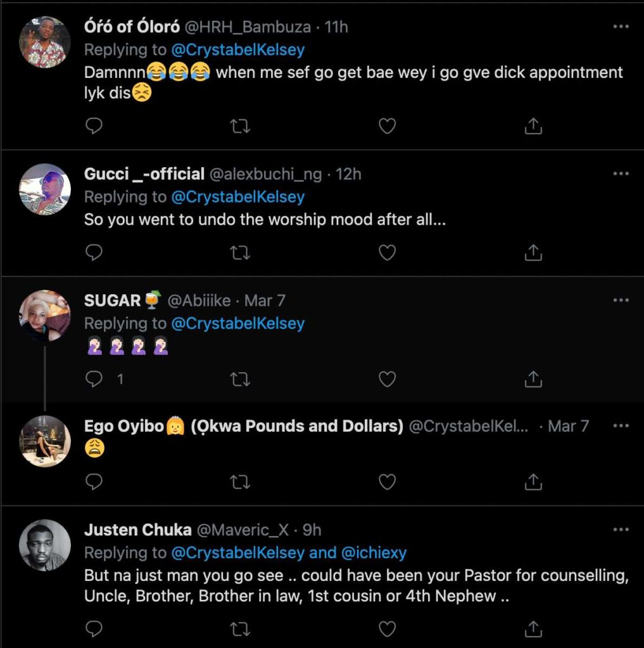Screen dimensions: 644x648
Task: Share Justen Chuka's tweet
Action: pos(534,629)
